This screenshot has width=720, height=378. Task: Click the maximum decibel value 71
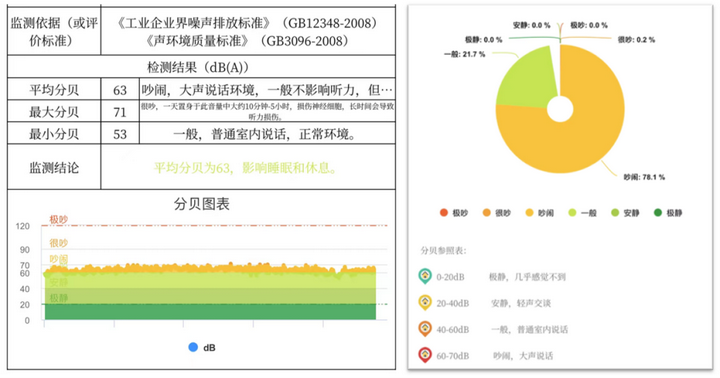pos(120,112)
